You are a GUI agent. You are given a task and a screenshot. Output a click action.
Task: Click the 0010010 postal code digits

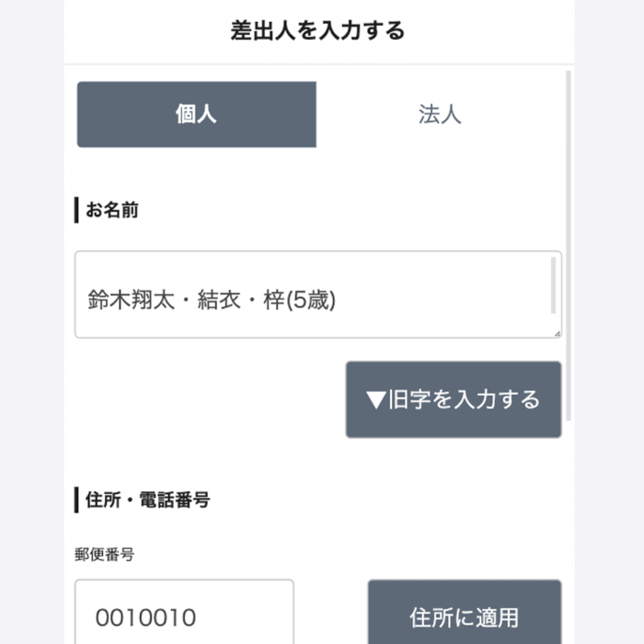pyautogui.click(x=145, y=617)
